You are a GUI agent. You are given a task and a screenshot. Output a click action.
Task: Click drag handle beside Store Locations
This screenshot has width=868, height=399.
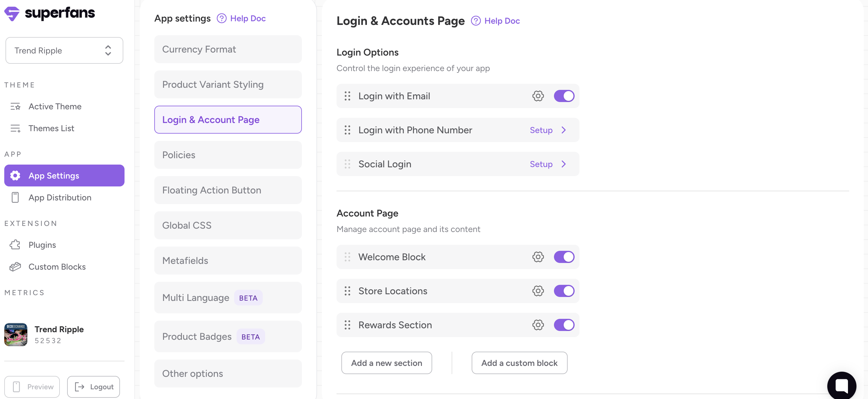pos(347,291)
